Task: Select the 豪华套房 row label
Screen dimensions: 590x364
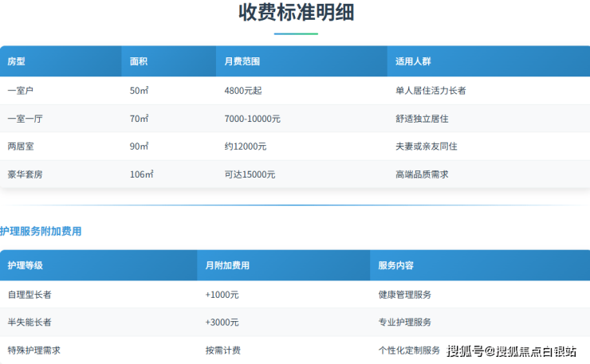Action: click(x=26, y=174)
